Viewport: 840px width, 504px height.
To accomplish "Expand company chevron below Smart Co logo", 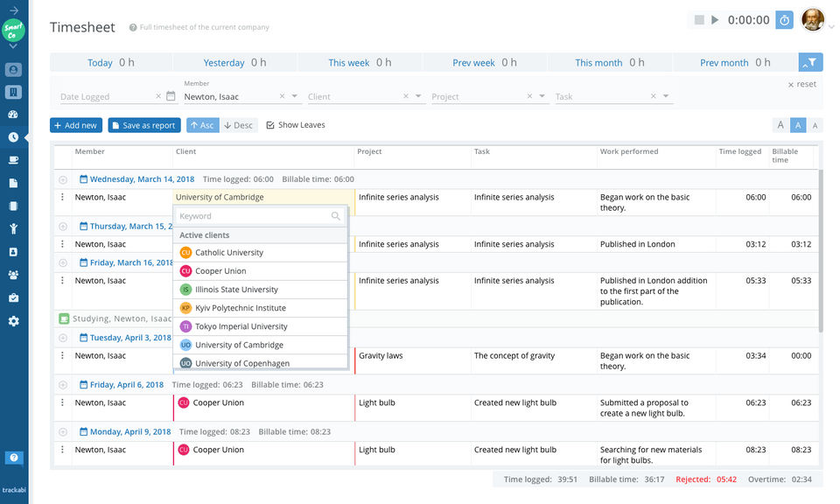I will pyautogui.click(x=13, y=46).
